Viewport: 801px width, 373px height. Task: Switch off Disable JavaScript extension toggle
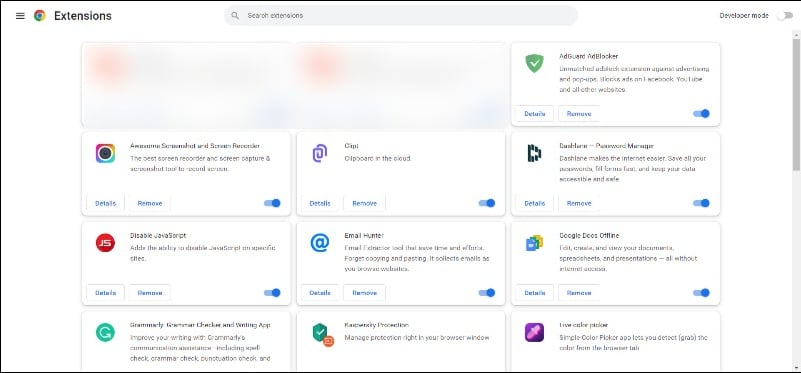point(272,293)
